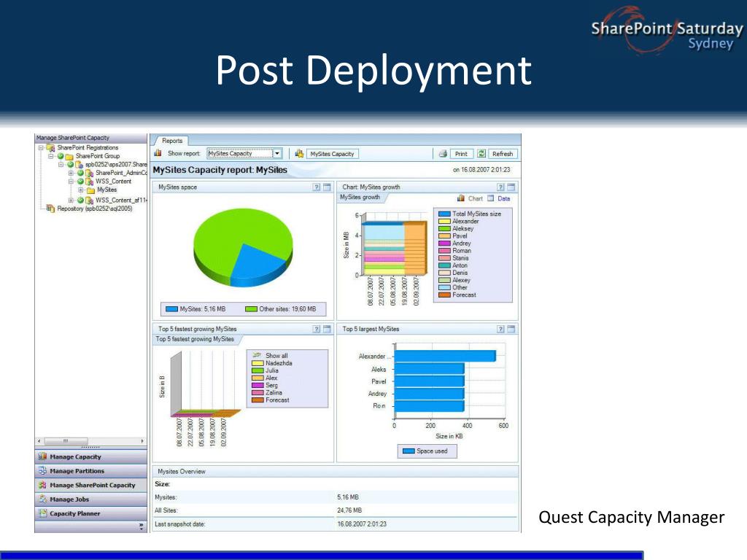
Task: Click the Show report chart icon
Action: (158, 153)
